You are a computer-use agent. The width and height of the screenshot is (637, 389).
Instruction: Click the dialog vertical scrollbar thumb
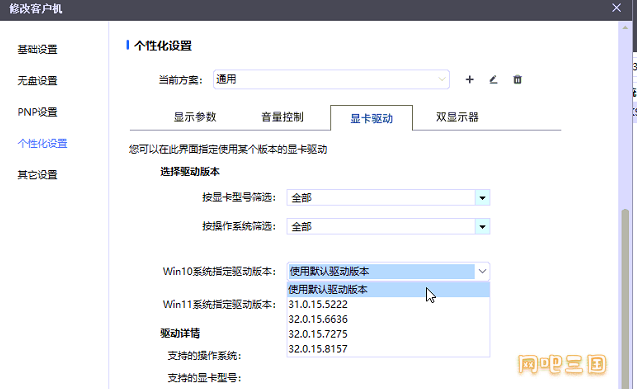625,299
